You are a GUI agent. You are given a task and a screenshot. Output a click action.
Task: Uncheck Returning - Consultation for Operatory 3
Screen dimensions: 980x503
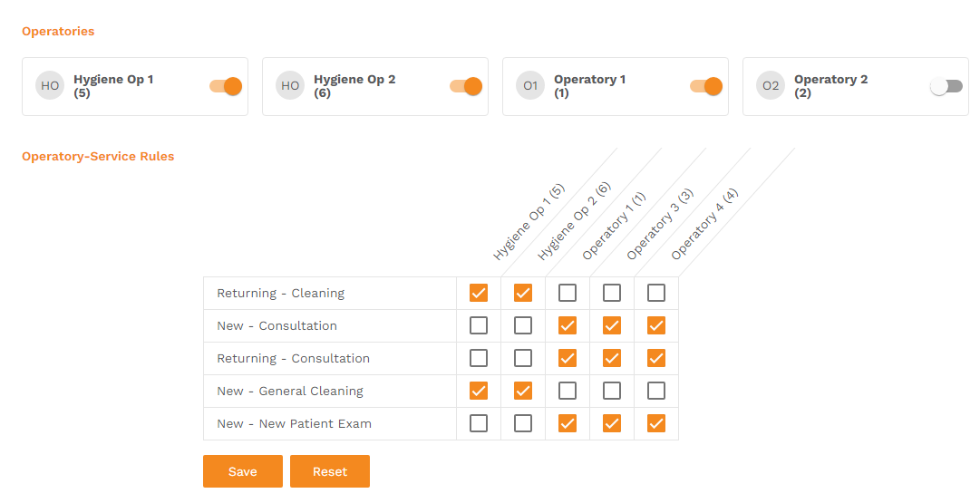click(612, 358)
